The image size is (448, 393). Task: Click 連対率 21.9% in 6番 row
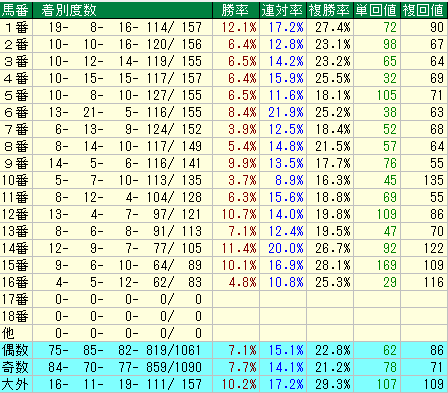[x=286, y=112]
